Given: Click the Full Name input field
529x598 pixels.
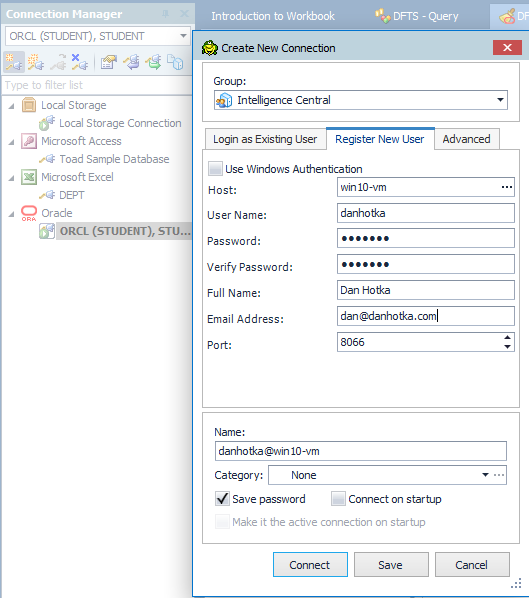Looking at the screenshot, I should point(426,290).
